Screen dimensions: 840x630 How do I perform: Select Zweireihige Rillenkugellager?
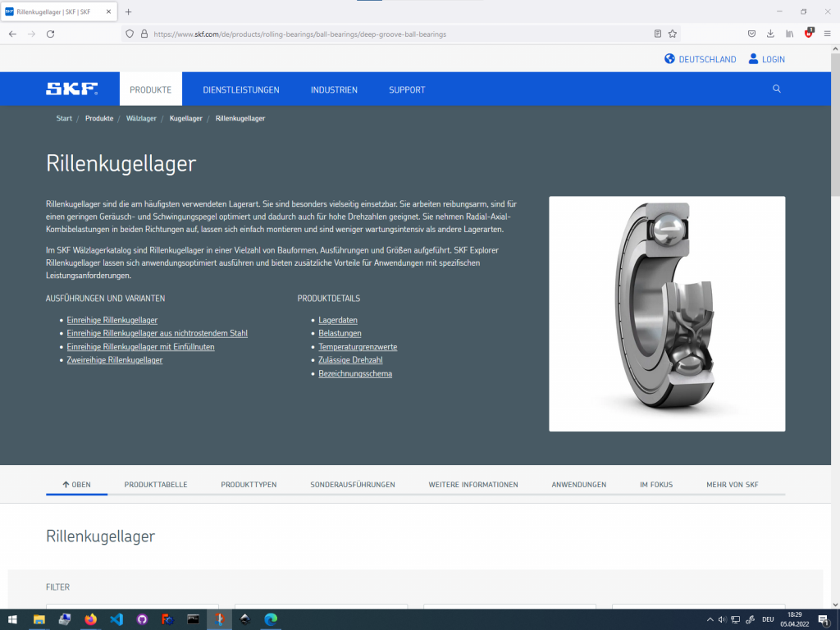tap(116, 359)
